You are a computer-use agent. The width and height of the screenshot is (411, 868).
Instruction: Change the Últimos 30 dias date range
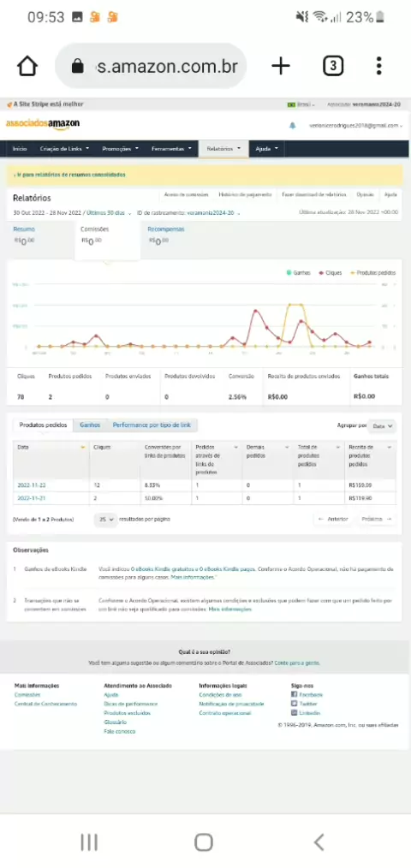tap(109, 212)
